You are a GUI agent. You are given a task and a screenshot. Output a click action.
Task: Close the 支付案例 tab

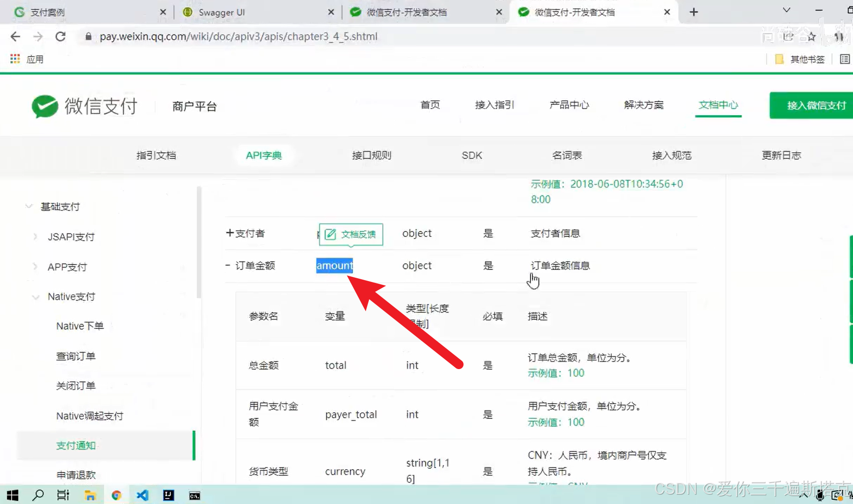(163, 12)
